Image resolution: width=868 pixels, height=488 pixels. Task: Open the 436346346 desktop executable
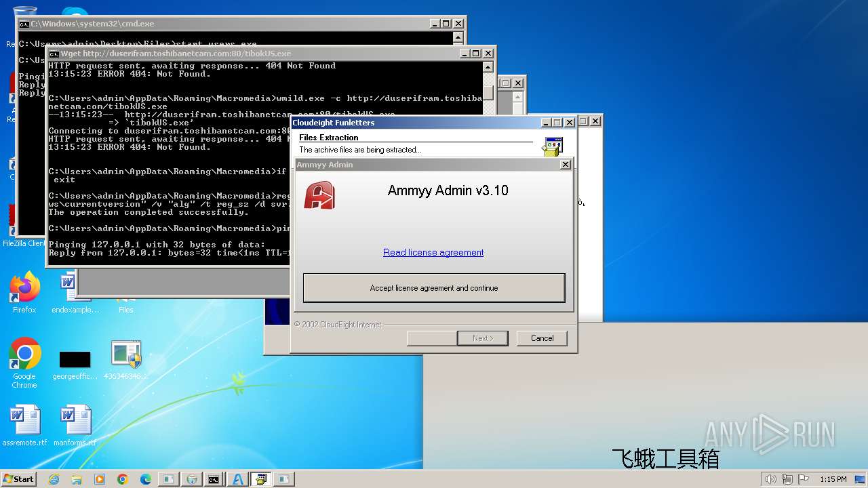coord(126,360)
